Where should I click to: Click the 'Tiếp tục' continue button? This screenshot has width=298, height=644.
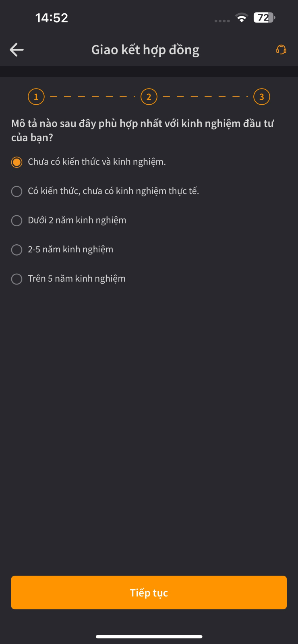click(149, 592)
